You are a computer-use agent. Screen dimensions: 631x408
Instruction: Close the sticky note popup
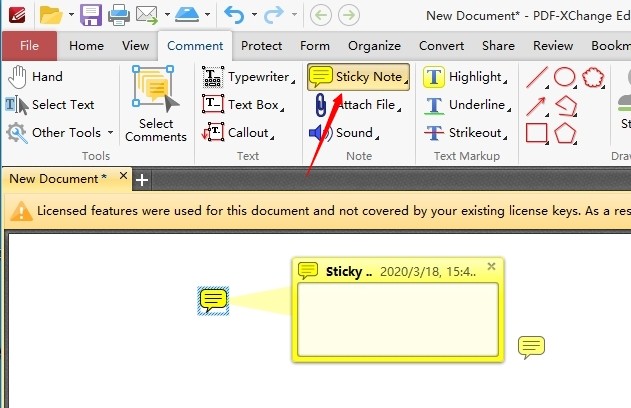point(491,266)
